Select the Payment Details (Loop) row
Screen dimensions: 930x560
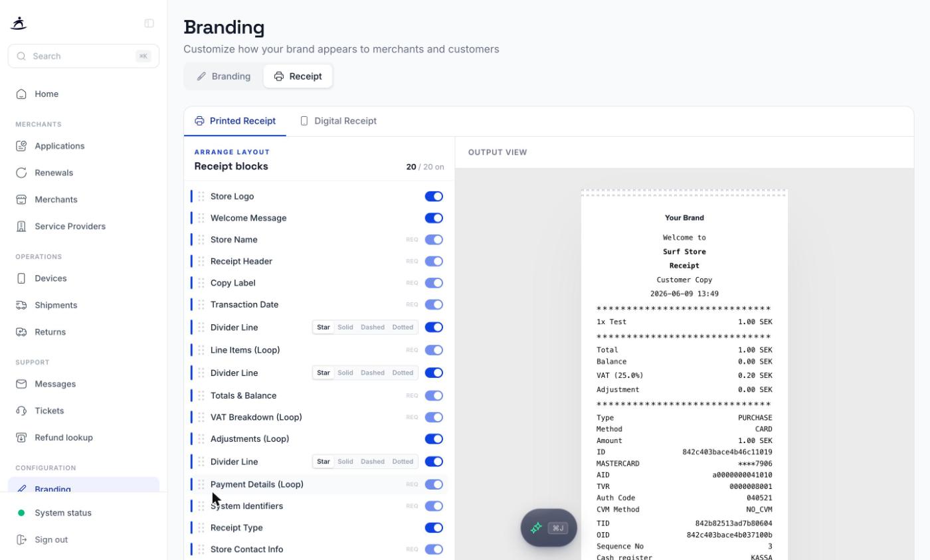[x=319, y=484]
